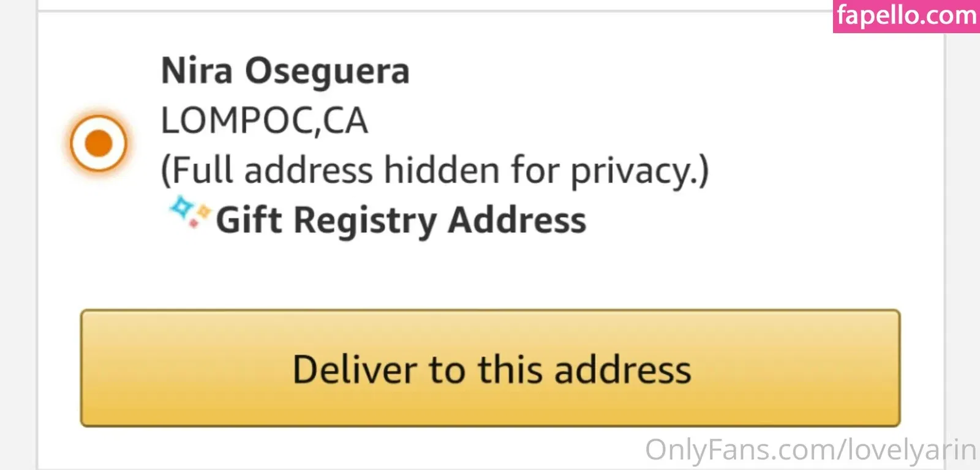The image size is (980, 470).
Task: Click the orange dot inside the radio button
Action: coord(98,143)
